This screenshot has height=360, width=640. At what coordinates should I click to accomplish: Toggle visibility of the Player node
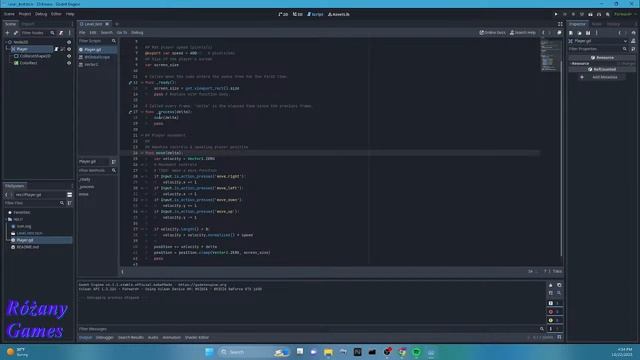[69, 49]
